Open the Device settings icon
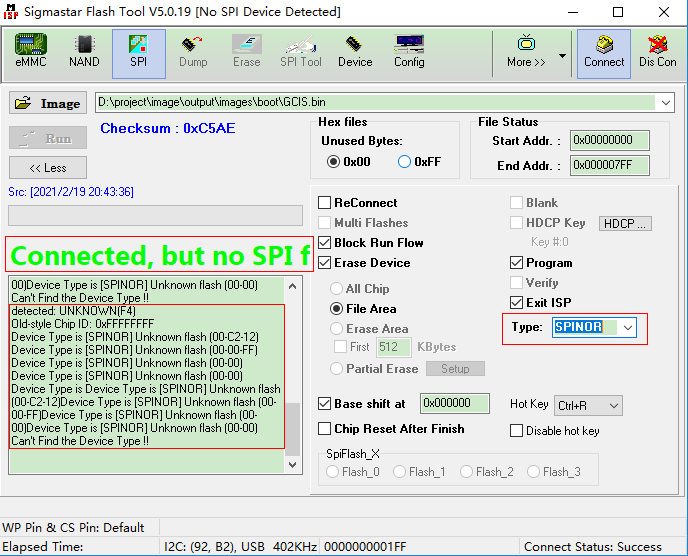 [x=355, y=51]
